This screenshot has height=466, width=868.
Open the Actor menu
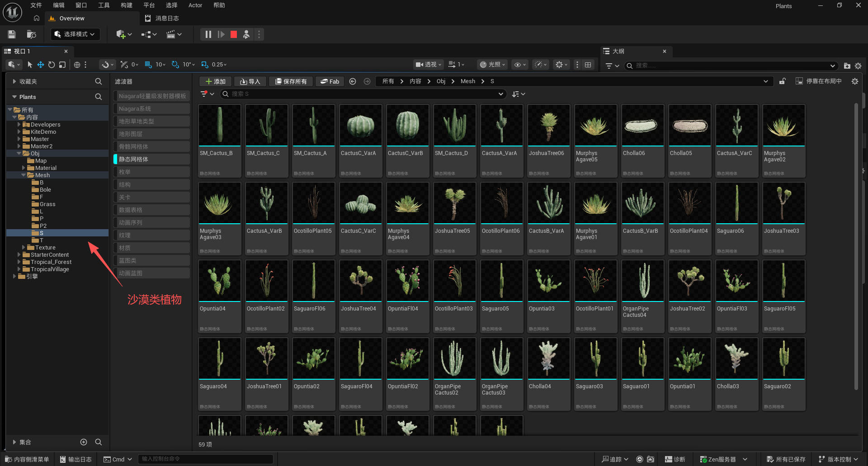click(x=195, y=5)
